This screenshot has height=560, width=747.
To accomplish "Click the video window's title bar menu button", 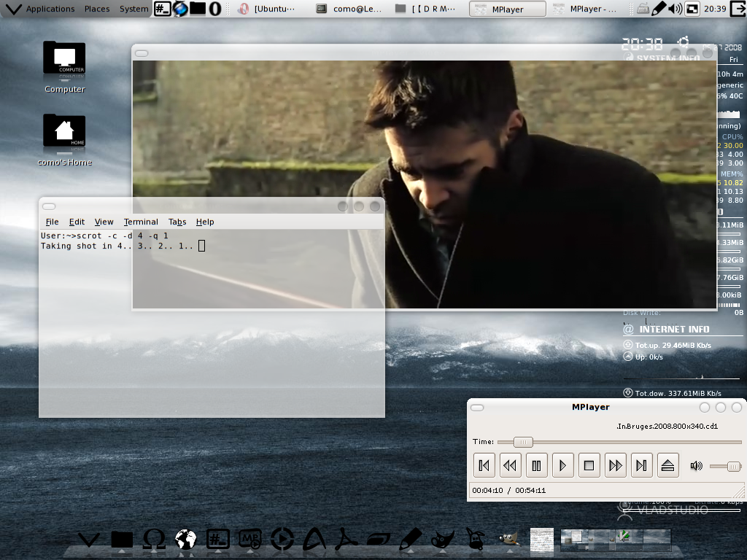I will [x=142, y=53].
